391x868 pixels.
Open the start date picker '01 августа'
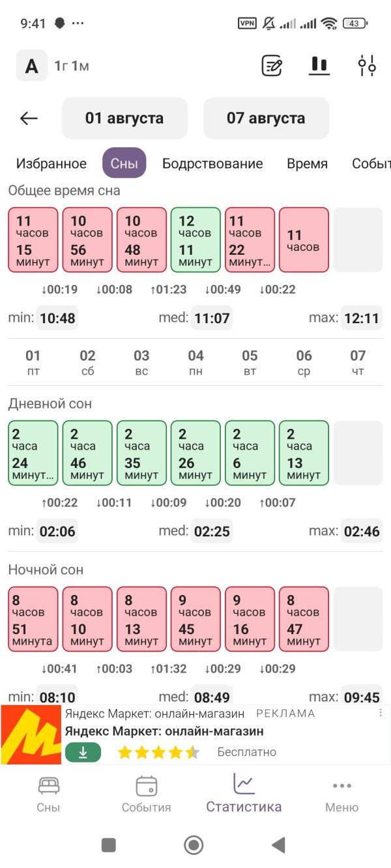click(x=124, y=119)
